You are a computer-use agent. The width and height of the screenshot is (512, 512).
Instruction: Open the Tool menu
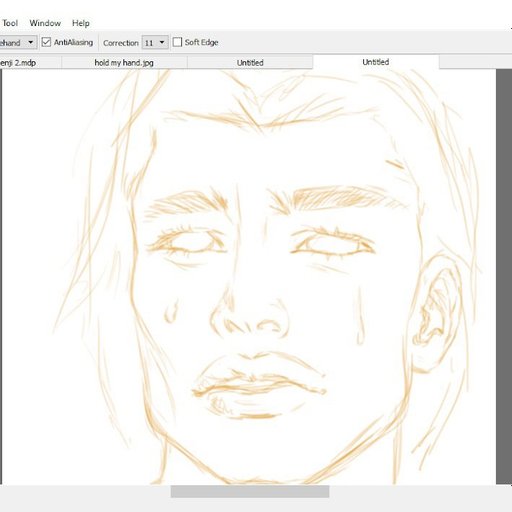(x=10, y=23)
